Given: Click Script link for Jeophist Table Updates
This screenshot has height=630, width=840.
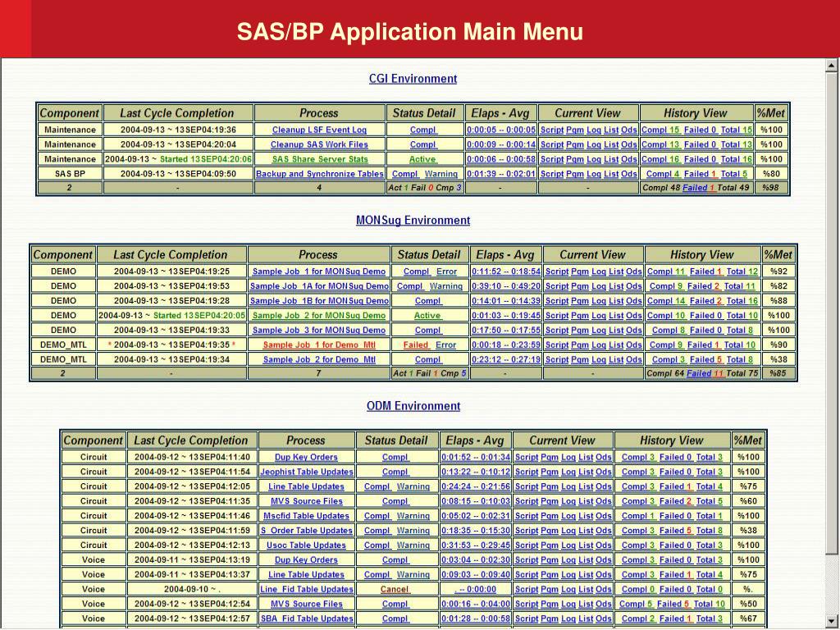Looking at the screenshot, I should click(x=527, y=472).
